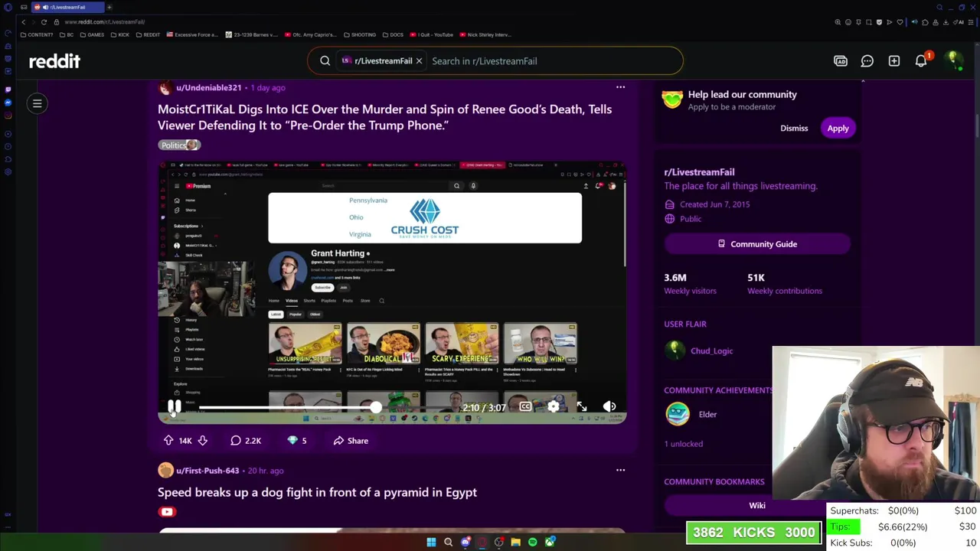Image resolution: width=980 pixels, height=551 pixels.
Task: Open the notifications bell
Action: click(x=921, y=61)
